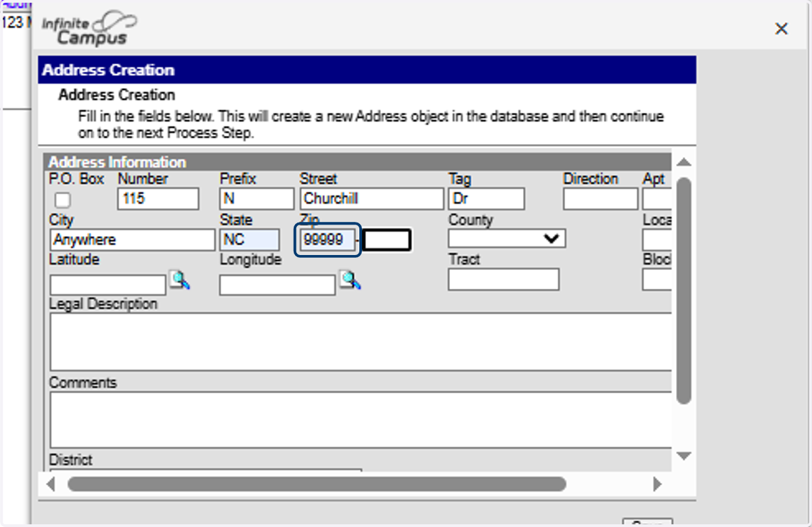This screenshot has width=812, height=527.
Task: Click the Apt input field
Action: pyautogui.click(x=657, y=199)
